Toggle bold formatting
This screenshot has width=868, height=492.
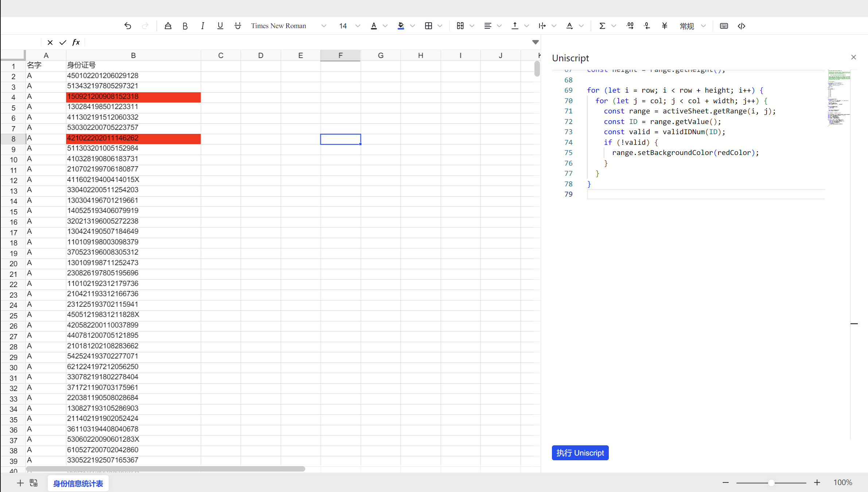click(185, 26)
